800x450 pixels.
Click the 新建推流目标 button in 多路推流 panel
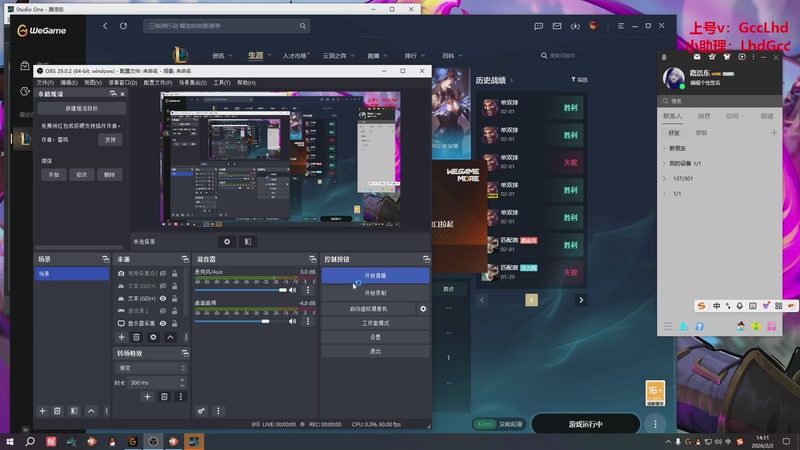click(82, 109)
